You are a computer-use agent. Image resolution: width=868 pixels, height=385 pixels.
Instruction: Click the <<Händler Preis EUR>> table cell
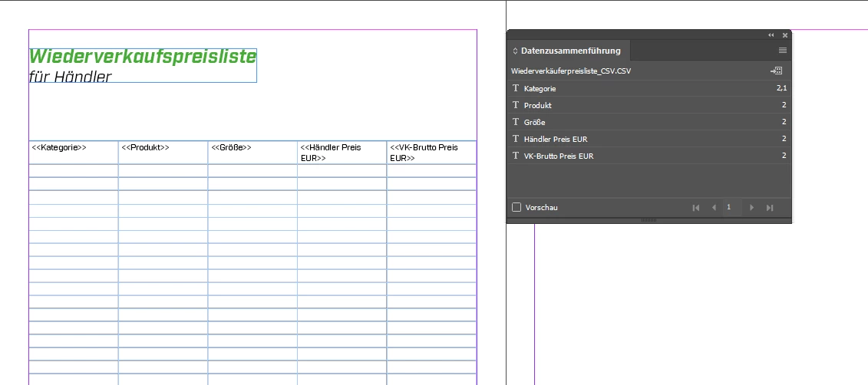342,152
